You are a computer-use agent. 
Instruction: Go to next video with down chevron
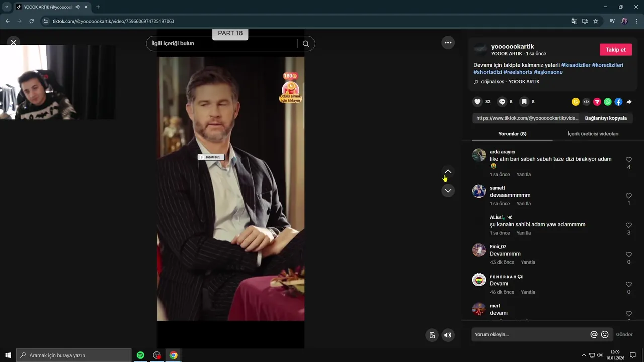coord(448,191)
